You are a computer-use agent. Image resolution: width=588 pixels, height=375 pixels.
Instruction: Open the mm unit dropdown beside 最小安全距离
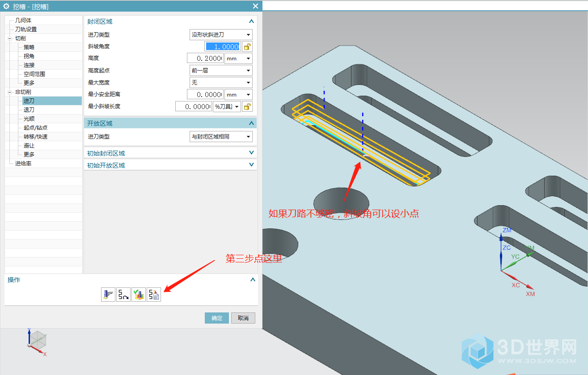point(238,94)
